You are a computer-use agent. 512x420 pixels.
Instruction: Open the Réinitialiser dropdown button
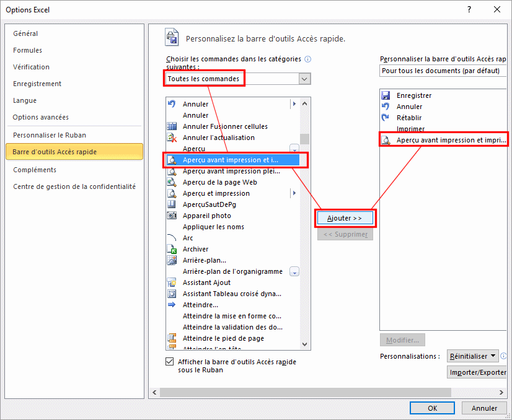click(472, 356)
